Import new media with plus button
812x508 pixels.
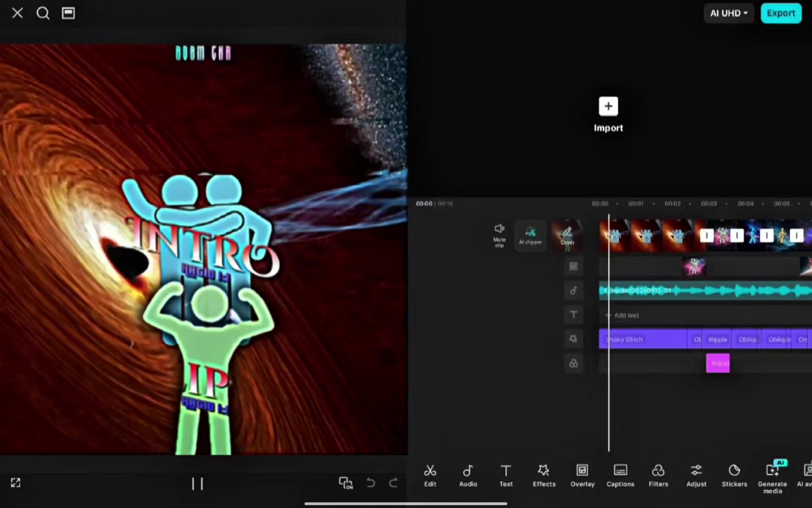tap(609, 106)
